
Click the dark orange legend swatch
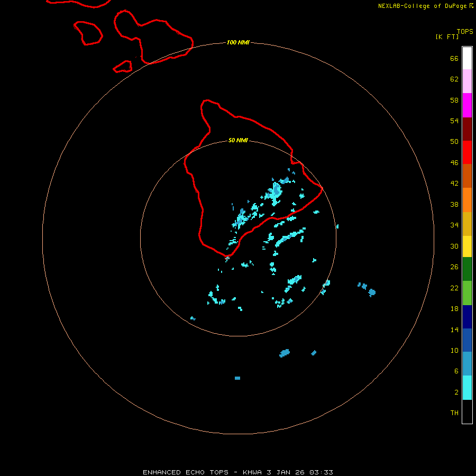[467, 176]
